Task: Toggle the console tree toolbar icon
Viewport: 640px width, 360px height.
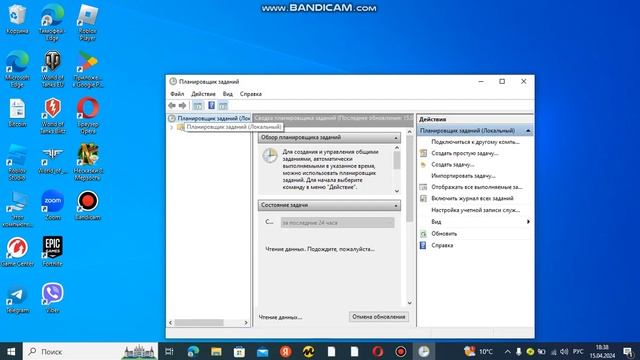Action: coord(198,105)
